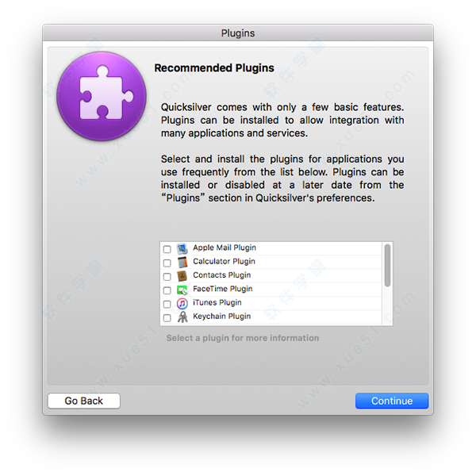The height and width of the screenshot is (476, 476).
Task: Enable the iTunes Plugin checkbox
Action: tap(167, 304)
